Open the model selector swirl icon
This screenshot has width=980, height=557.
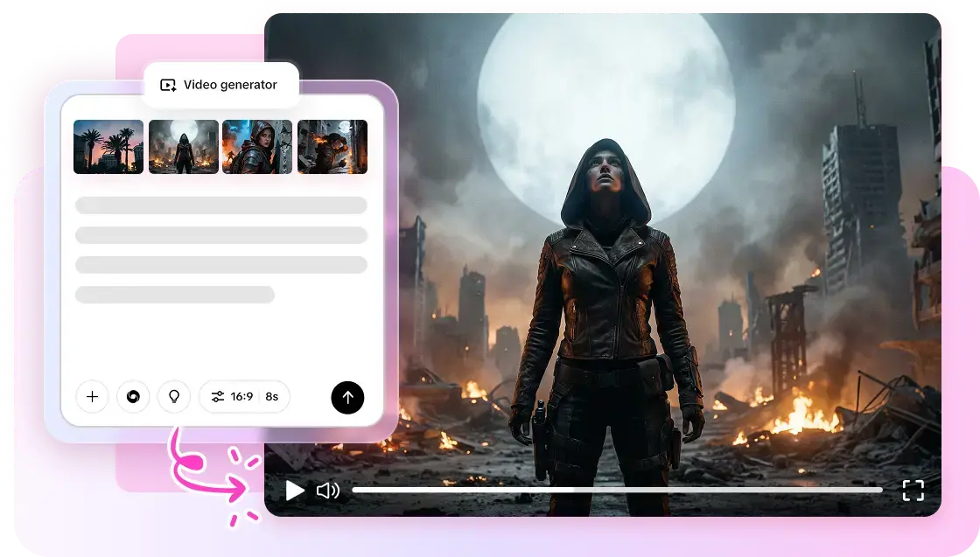click(133, 396)
